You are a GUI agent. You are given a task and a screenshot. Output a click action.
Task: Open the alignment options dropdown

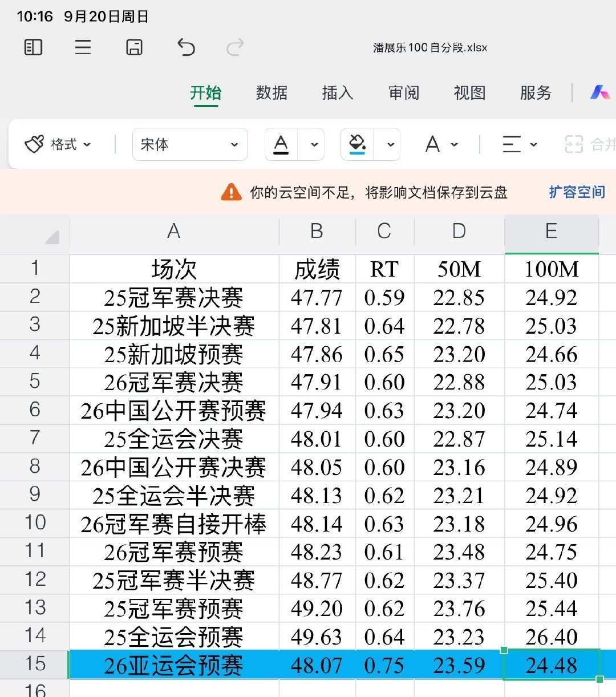point(520,144)
